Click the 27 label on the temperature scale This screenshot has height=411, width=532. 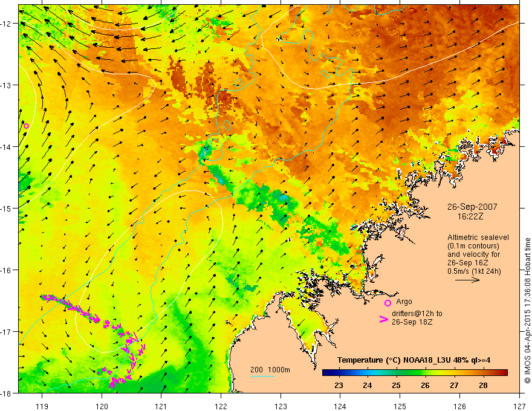click(x=454, y=386)
